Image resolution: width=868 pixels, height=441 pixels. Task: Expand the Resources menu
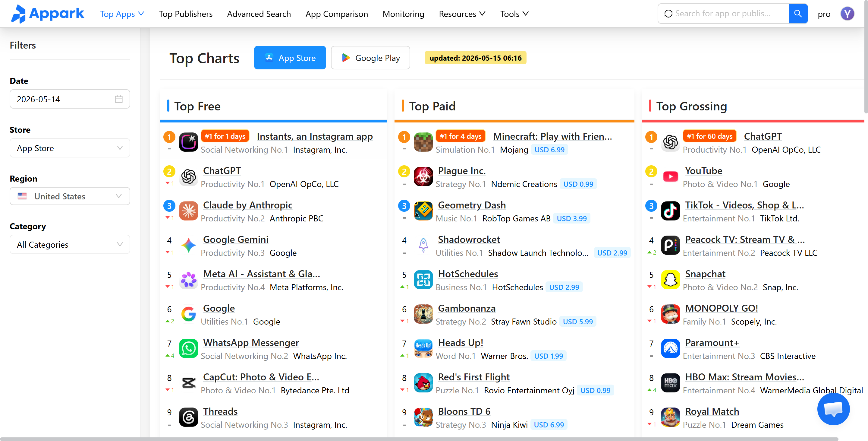coord(462,14)
